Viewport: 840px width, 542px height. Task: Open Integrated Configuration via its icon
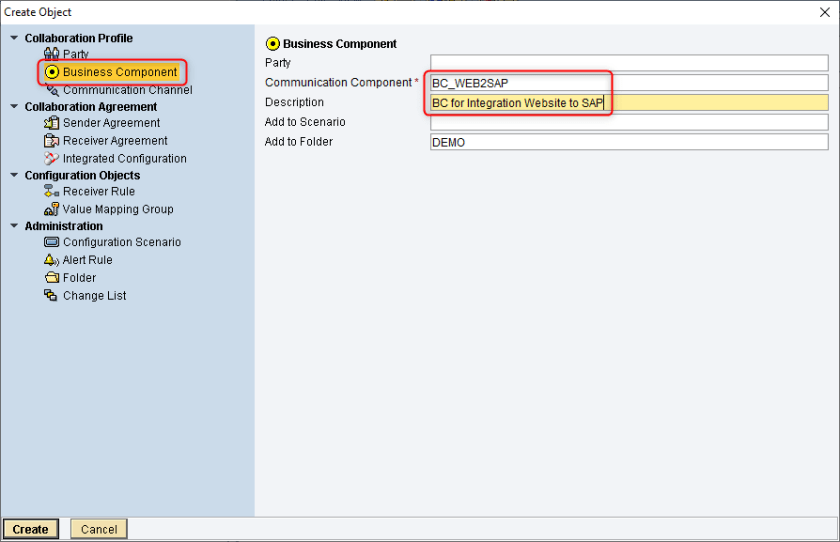pos(52,159)
